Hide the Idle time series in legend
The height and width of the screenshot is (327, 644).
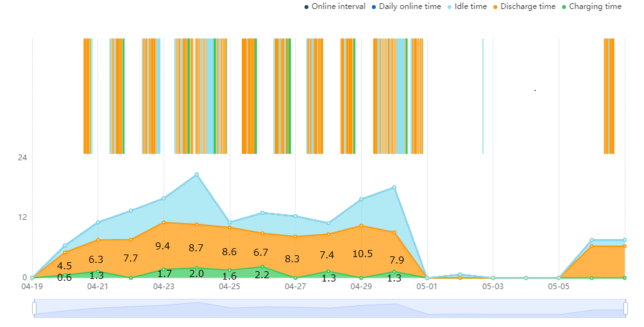tap(467, 6)
